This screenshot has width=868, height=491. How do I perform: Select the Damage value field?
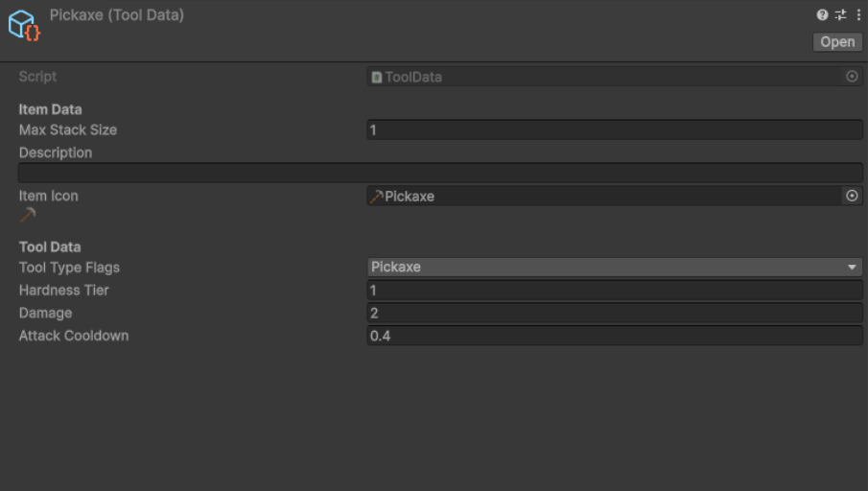(x=614, y=314)
